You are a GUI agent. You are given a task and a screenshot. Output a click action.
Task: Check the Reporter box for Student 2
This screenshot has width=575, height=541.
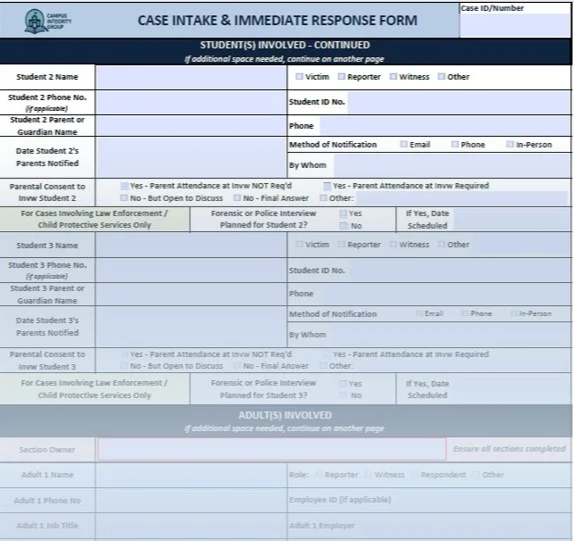341,76
